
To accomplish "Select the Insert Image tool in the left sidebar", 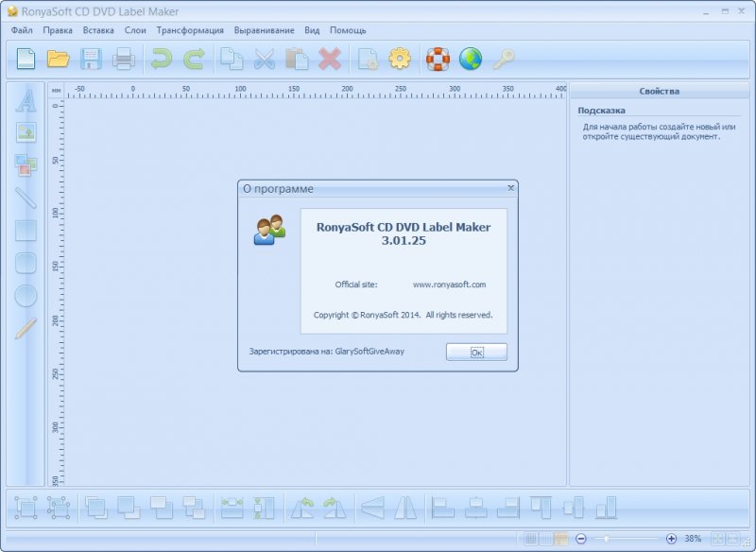I will (x=26, y=132).
